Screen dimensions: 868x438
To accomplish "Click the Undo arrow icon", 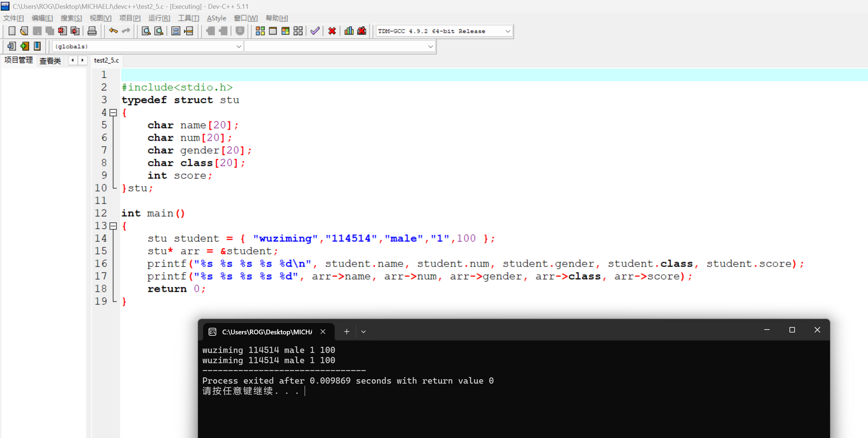I will 113,31.
